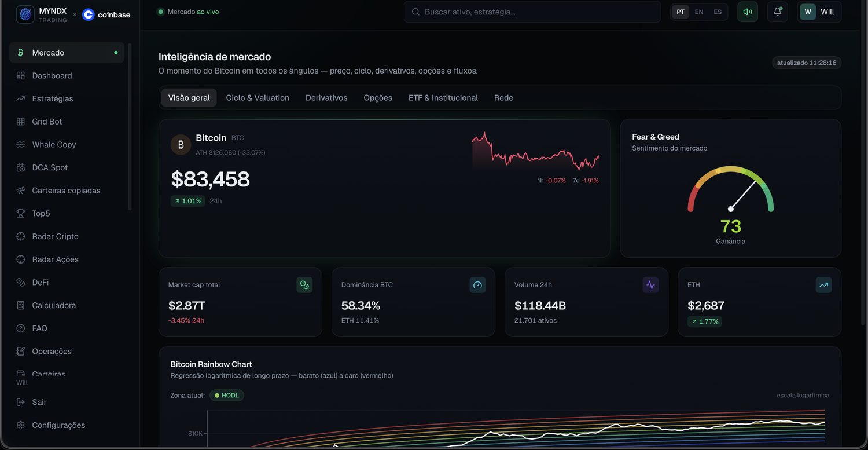
Task: Open the DCA Spot calendar icon
Action: point(21,167)
